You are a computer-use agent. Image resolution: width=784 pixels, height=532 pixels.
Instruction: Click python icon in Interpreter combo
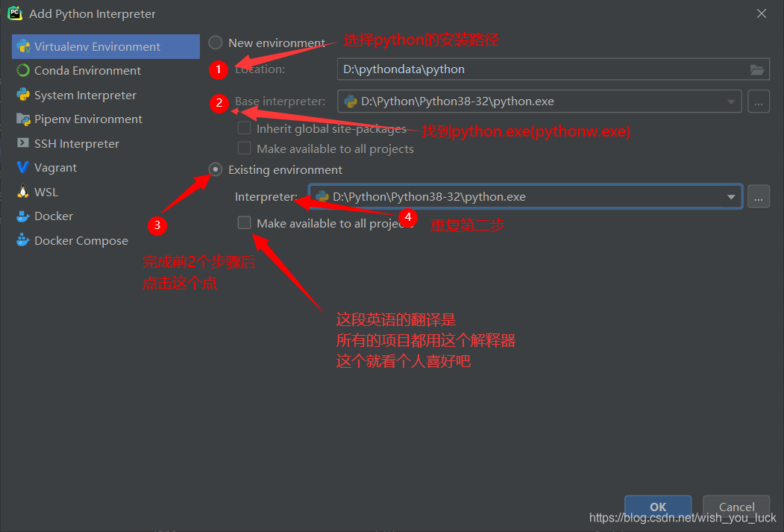click(x=322, y=196)
